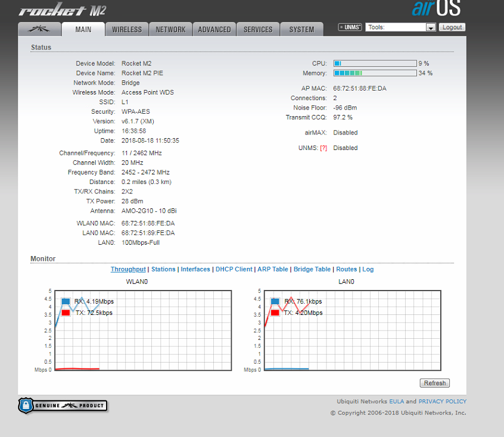The image size is (504, 437).
Task: Click the 'Monitor' section heading
Action: coord(43,259)
